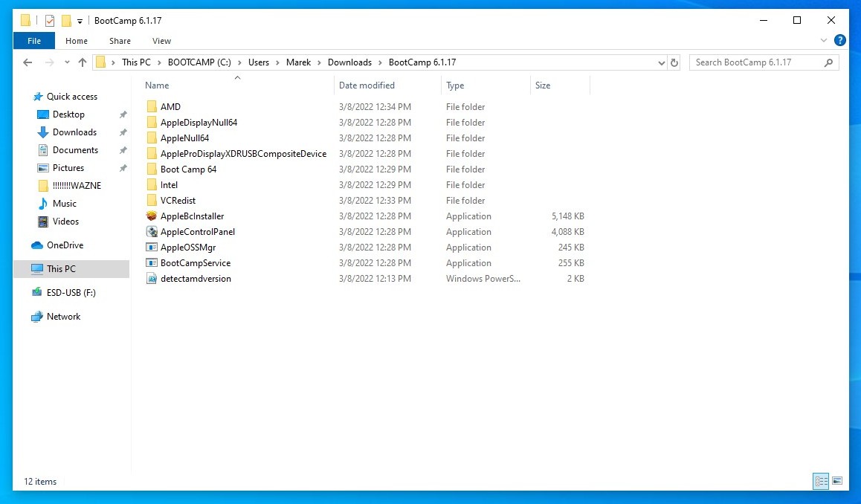
Task: Click the VCRedist folder icon
Action: (x=152, y=201)
